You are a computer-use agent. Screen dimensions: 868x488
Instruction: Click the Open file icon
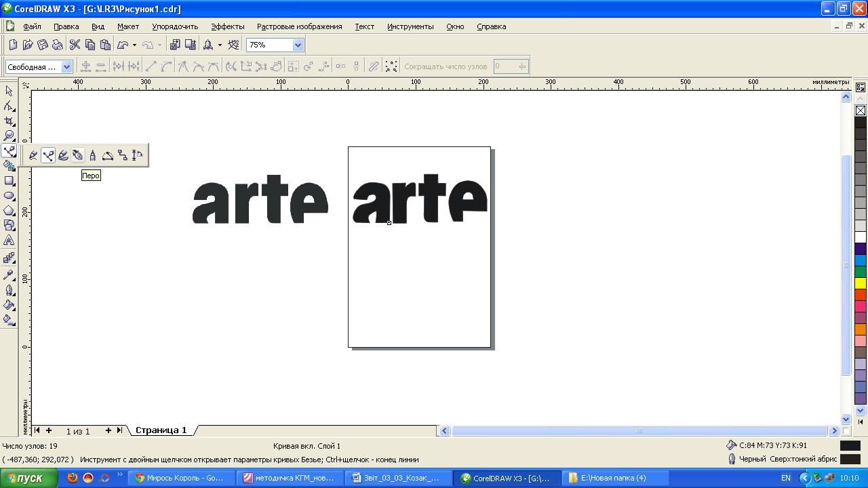(28, 45)
